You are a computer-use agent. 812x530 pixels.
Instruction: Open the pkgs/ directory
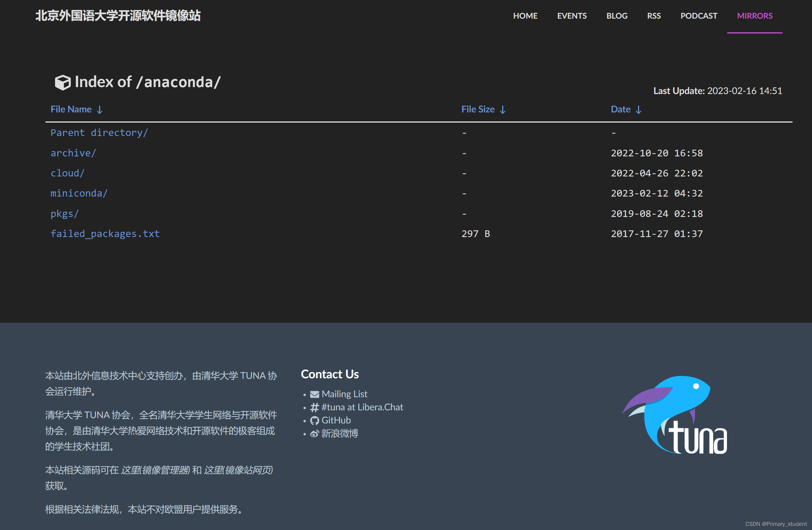64,213
